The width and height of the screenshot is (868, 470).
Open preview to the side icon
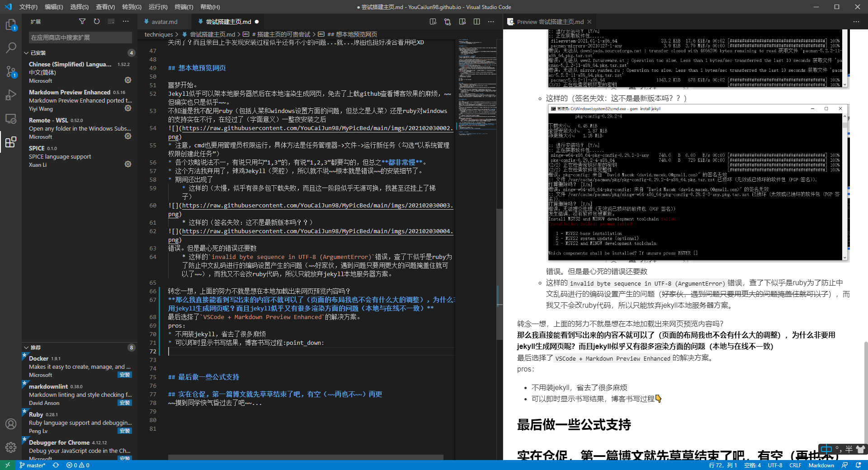point(433,21)
